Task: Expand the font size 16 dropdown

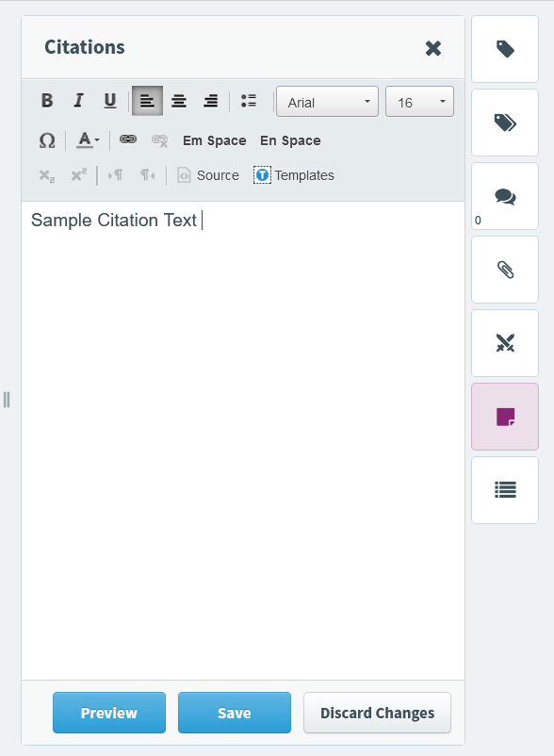Action: point(419,102)
